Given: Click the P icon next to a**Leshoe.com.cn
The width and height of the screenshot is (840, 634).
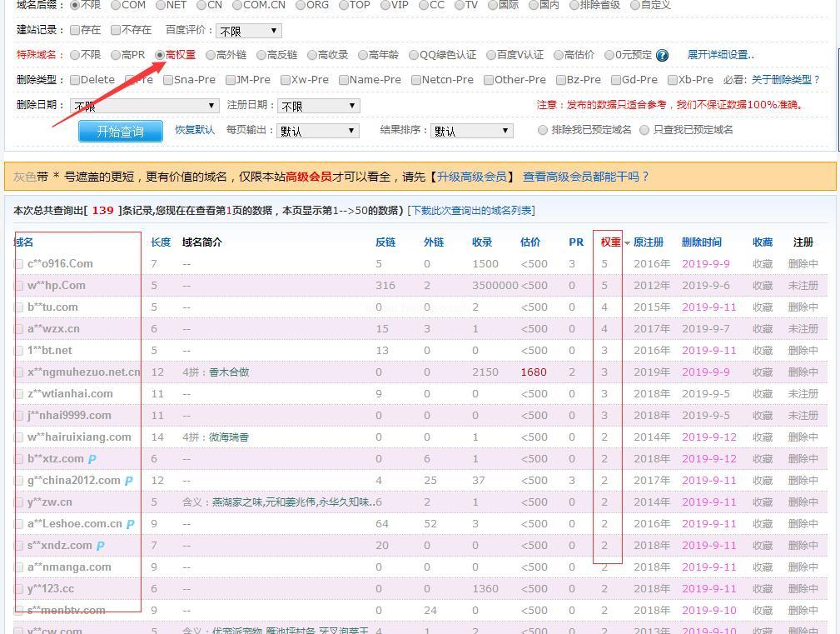Looking at the screenshot, I should (131, 524).
